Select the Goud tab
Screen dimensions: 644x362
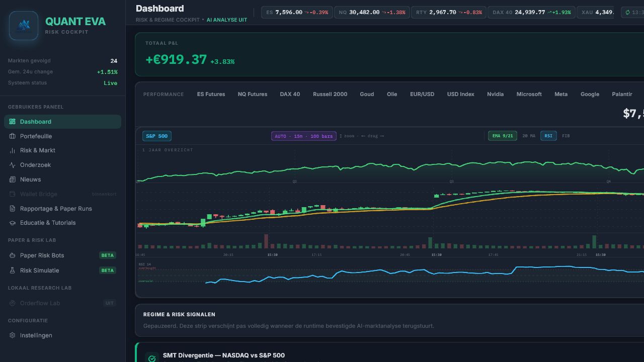367,95
